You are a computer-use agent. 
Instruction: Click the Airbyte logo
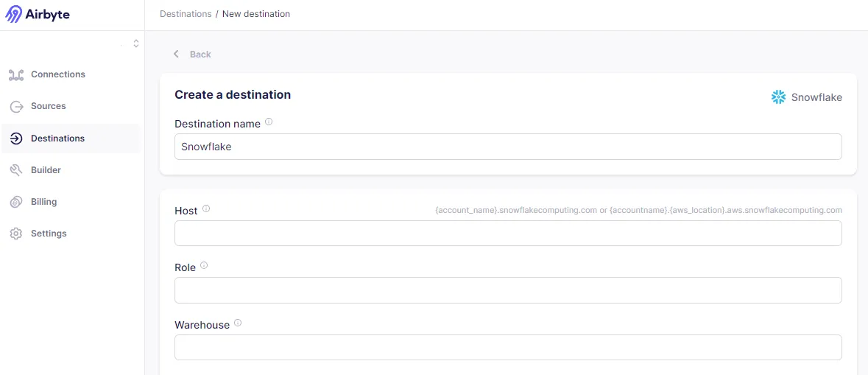click(38, 15)
